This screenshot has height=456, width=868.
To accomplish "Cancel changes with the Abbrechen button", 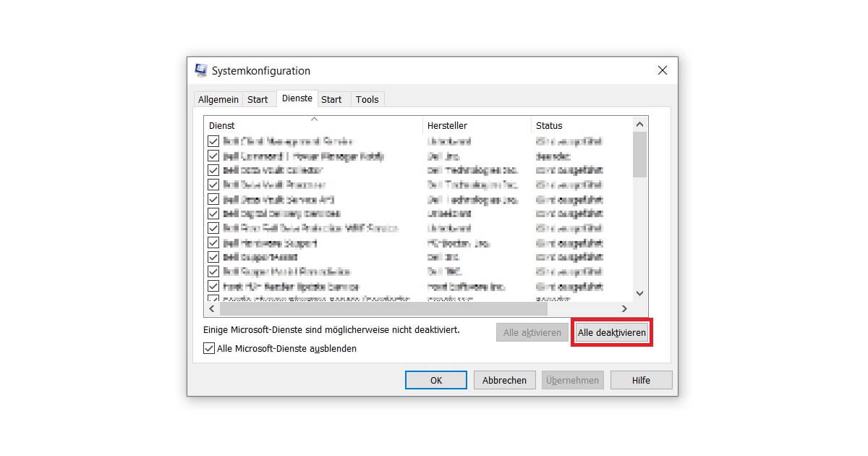I will point(504,380).
